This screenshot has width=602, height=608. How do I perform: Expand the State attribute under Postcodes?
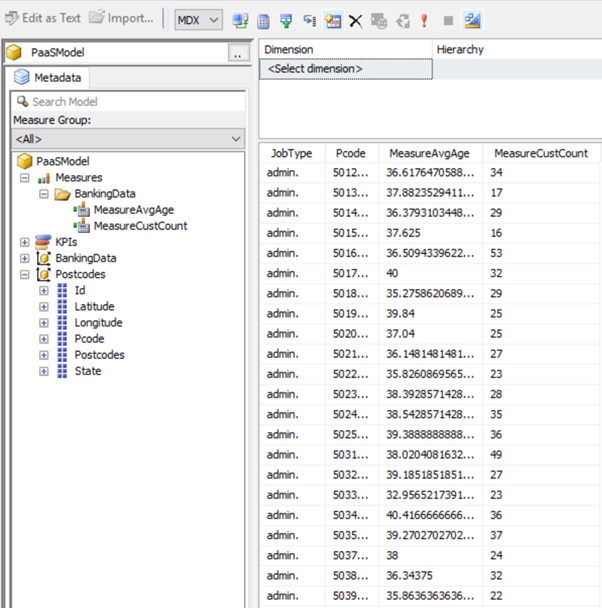pos(44,371)
